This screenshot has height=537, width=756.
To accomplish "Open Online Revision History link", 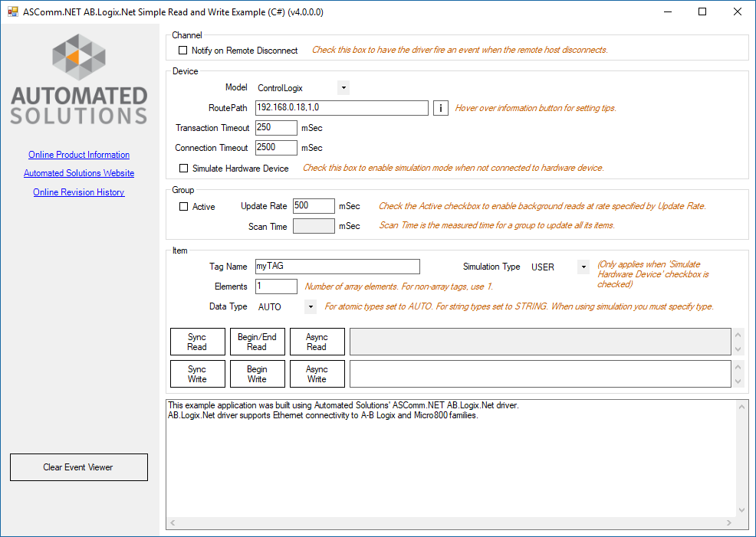I will [79, 192].
